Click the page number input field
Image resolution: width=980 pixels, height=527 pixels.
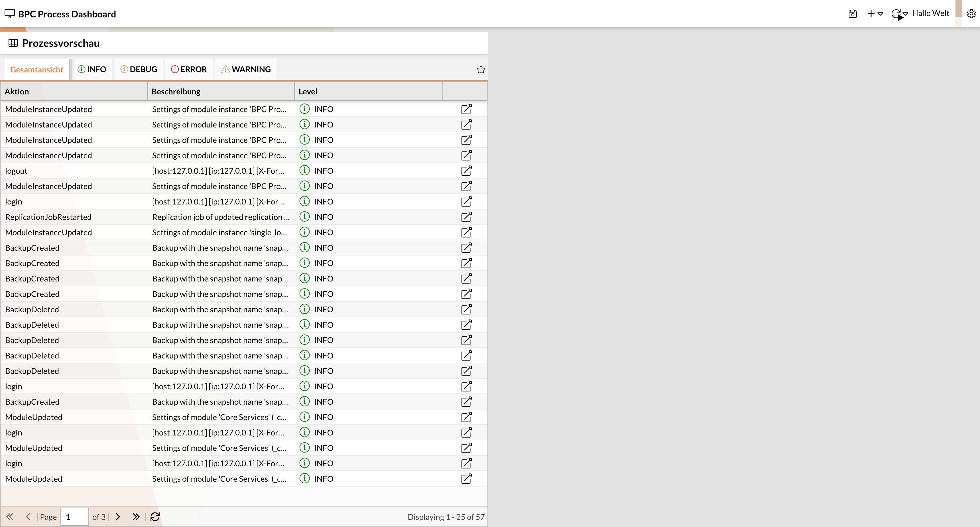[75, 517]
